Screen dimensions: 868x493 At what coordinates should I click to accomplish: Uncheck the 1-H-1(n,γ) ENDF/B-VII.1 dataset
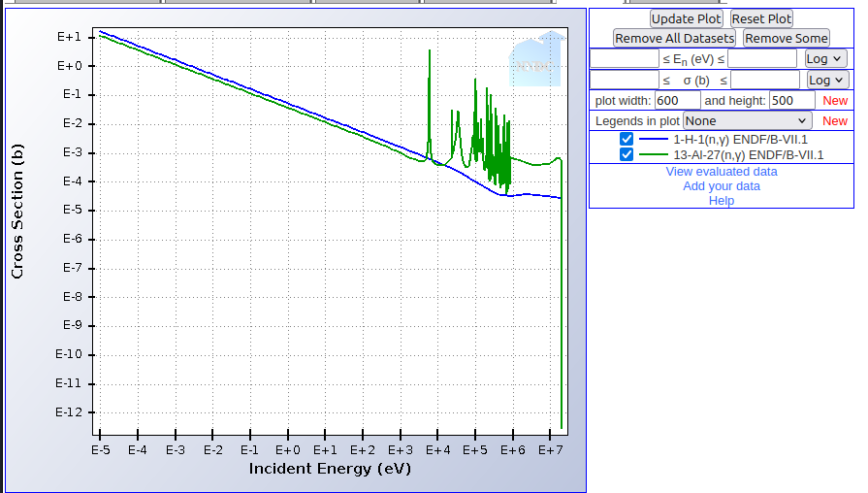[627, 140]
